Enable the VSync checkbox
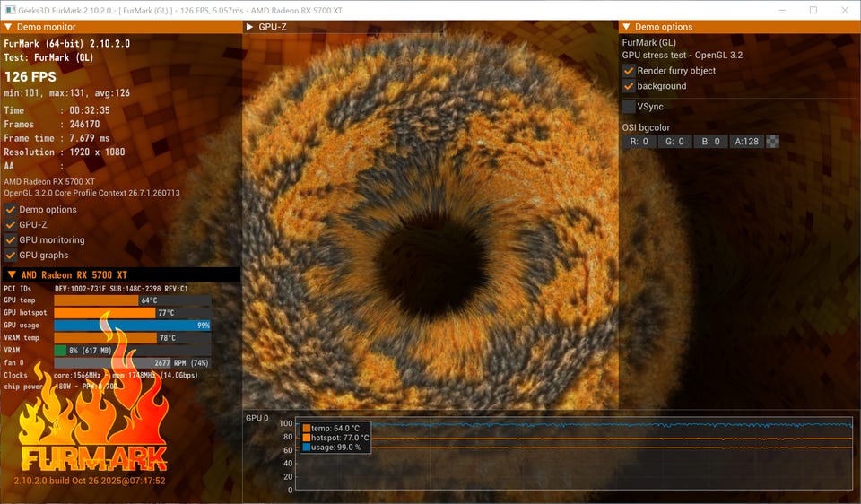Image resolution: width=861 pixels, height=504 pixels. point(629,107)
